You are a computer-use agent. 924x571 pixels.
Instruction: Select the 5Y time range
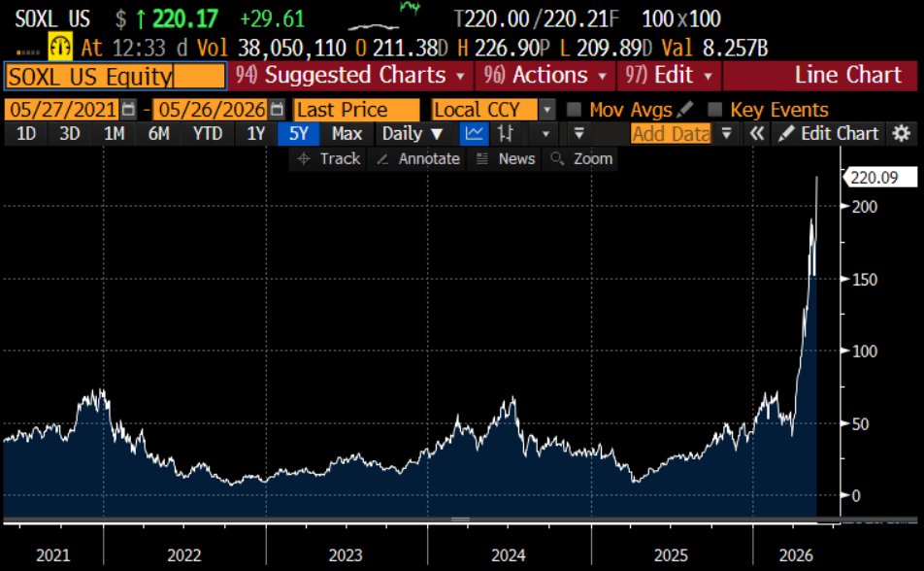[x=298, y=134]
